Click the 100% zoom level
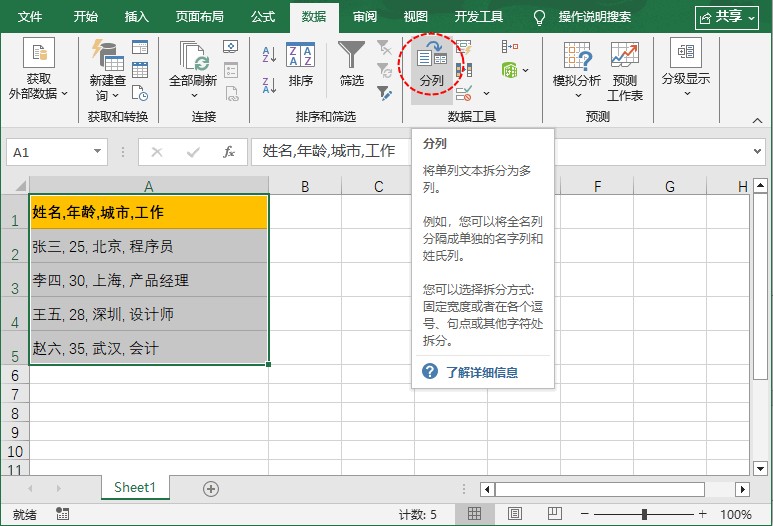 click(x=736, y=514)
